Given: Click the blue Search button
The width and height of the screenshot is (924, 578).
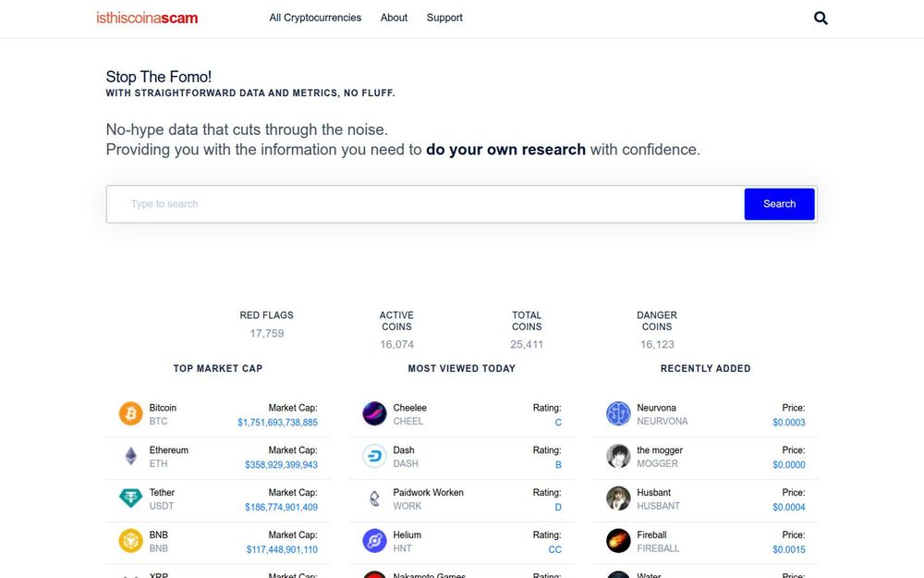Looking at the screenshot, I should [x=779, y=204].
